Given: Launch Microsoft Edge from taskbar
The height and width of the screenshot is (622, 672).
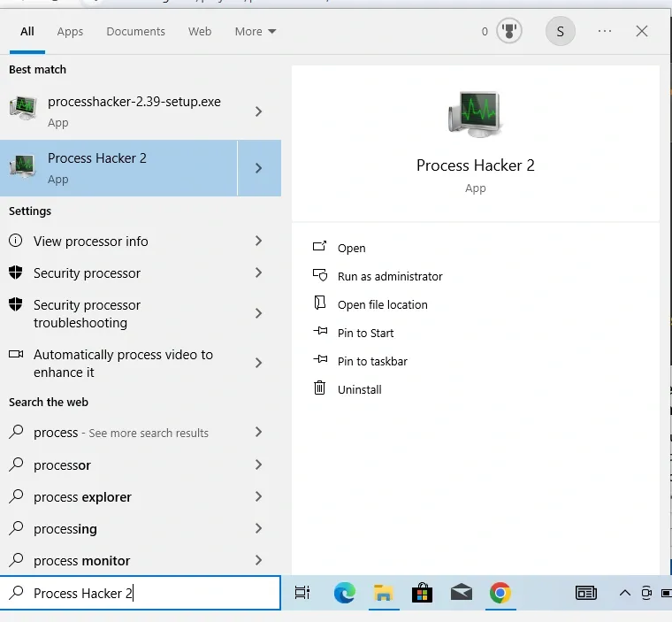Looking at the screenshot, I should point(344,593).
